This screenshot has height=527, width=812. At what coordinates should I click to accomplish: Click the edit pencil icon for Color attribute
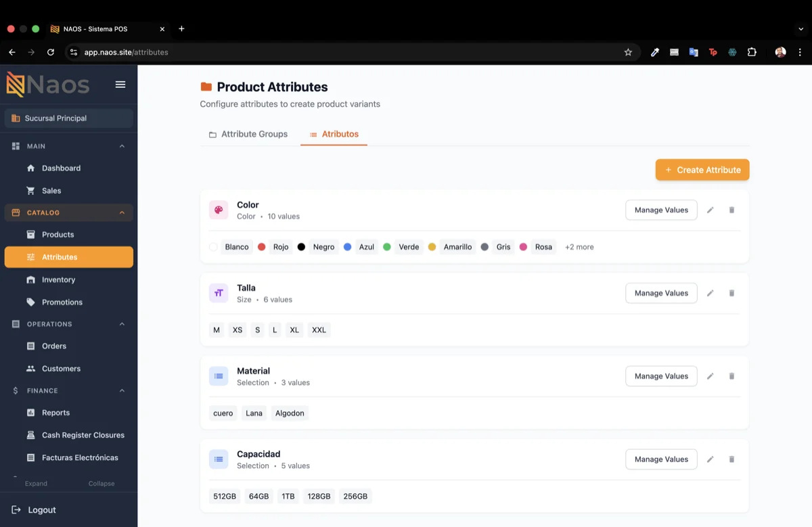coord(710,210)
